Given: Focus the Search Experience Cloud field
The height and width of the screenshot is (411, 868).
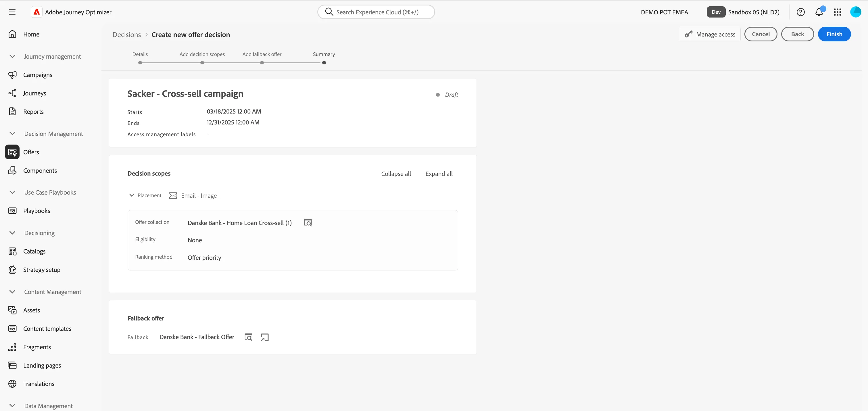Looking at the screenshot, I should point(376,12).
